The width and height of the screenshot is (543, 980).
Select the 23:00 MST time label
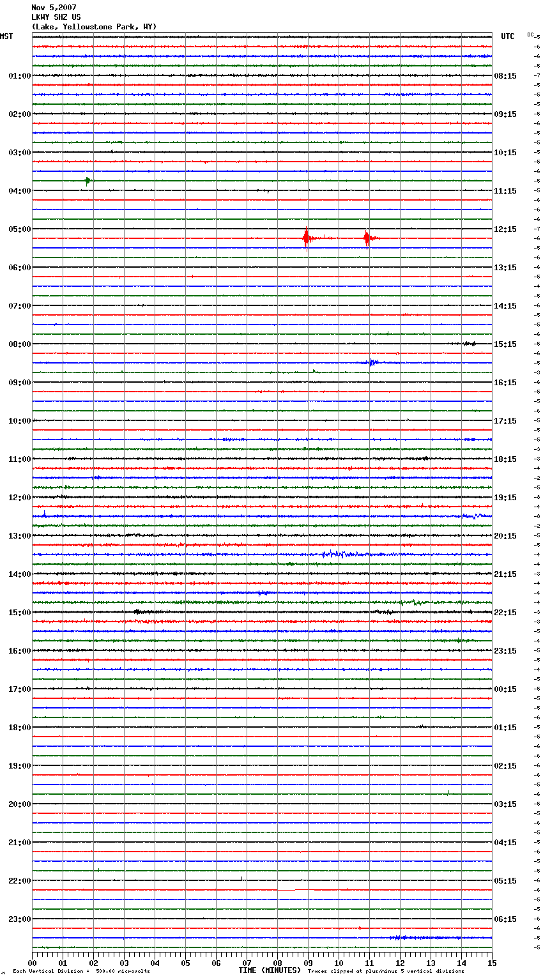[19, 919]
